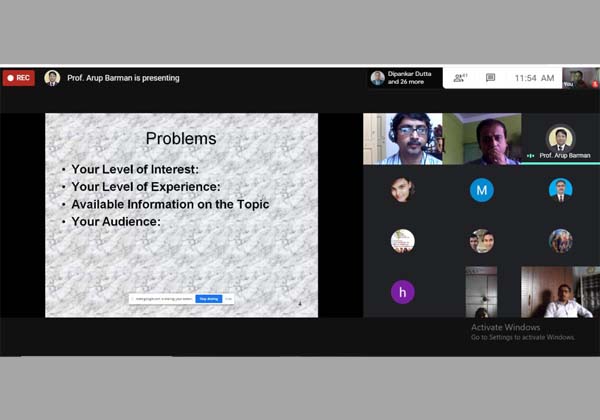The height and width of the screenshot is (420, 600).
Task: Click the 'Problems' slide title
Action: point(181,138)
